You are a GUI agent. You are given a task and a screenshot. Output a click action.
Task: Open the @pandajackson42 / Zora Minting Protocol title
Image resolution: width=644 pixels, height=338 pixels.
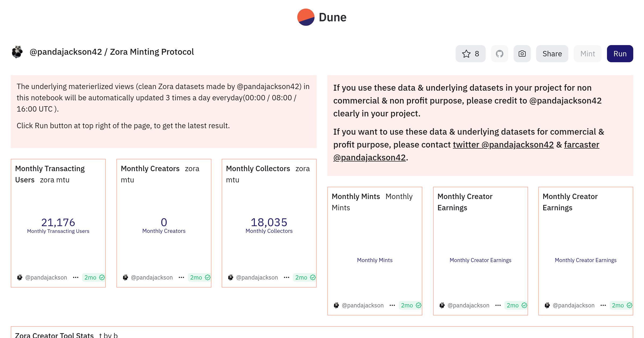click(x=112, y=52)
